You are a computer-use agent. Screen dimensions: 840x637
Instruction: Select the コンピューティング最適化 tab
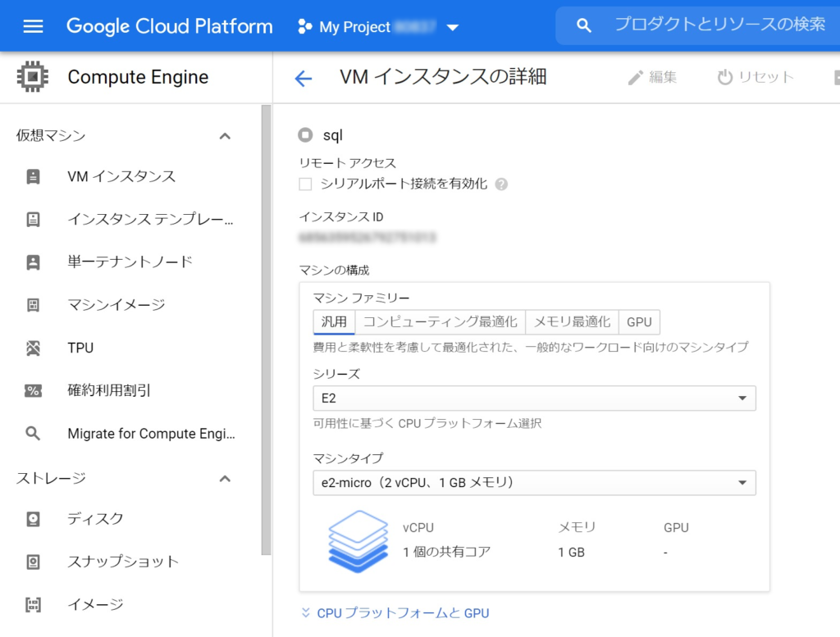(x=440, y=322)
